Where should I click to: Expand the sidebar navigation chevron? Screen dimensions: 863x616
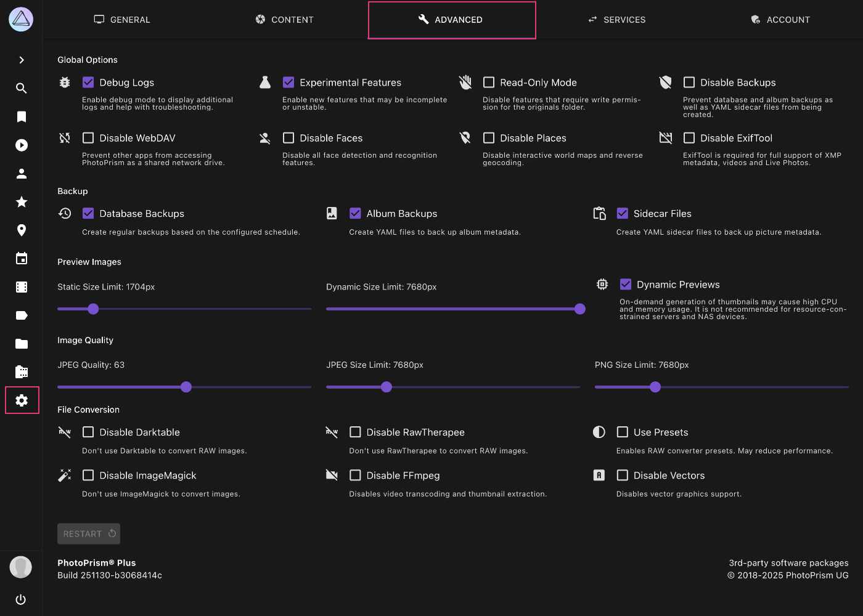(22, 60)
